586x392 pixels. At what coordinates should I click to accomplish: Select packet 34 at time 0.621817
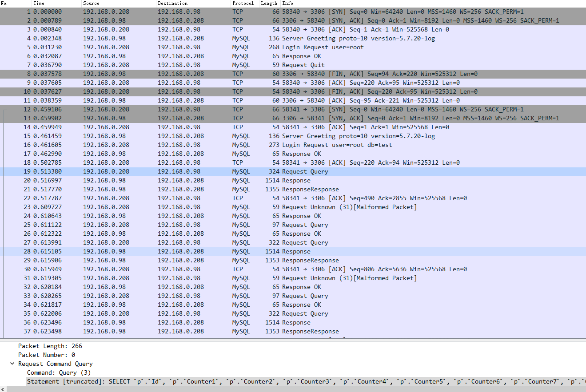[293, 305]
